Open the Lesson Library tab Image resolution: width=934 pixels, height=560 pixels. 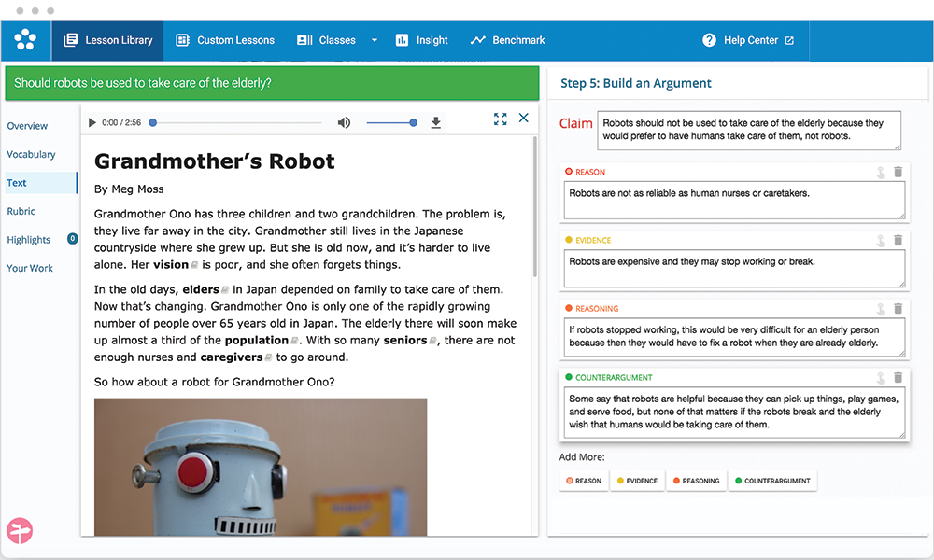(107, 40)
